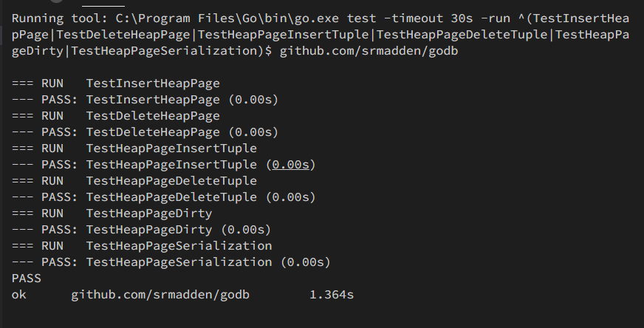
Task: Click the PASS line for TestHeapPageDirty
Action: coord(141,230)
